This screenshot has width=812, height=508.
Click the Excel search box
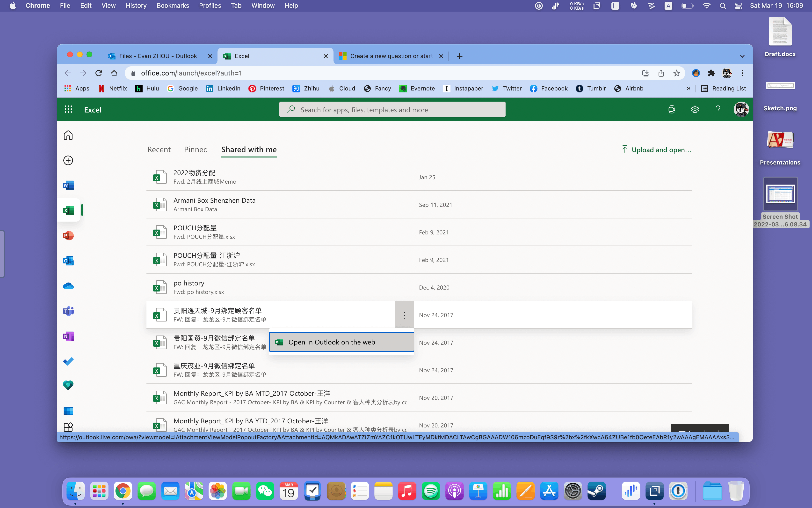point(392,110)
